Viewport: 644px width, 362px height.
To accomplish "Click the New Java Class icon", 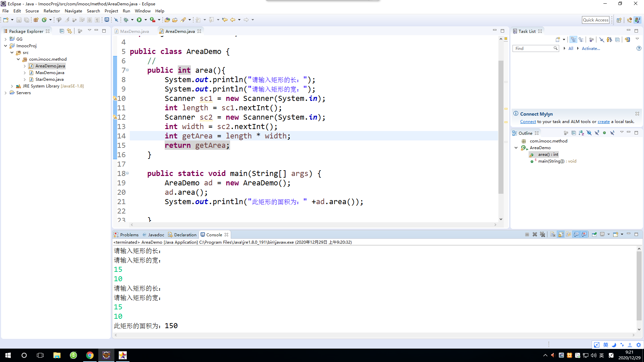I will [x=44, y=20].
